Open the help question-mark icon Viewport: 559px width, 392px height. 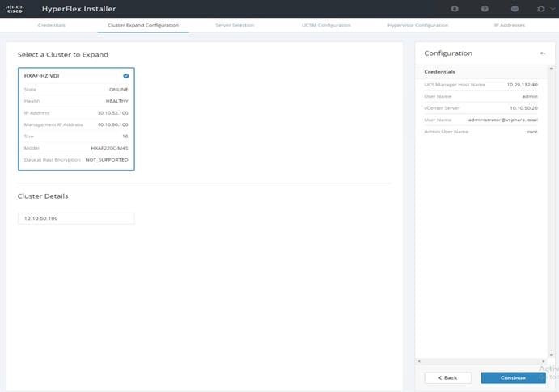pos(485,9)
